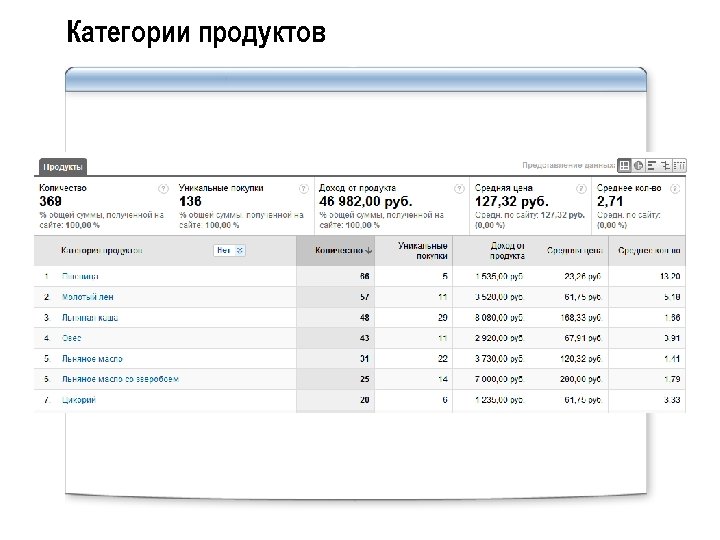
Task: Click the 8 080,00 руб. revenue cell
Action: click(x=499, y=318)
